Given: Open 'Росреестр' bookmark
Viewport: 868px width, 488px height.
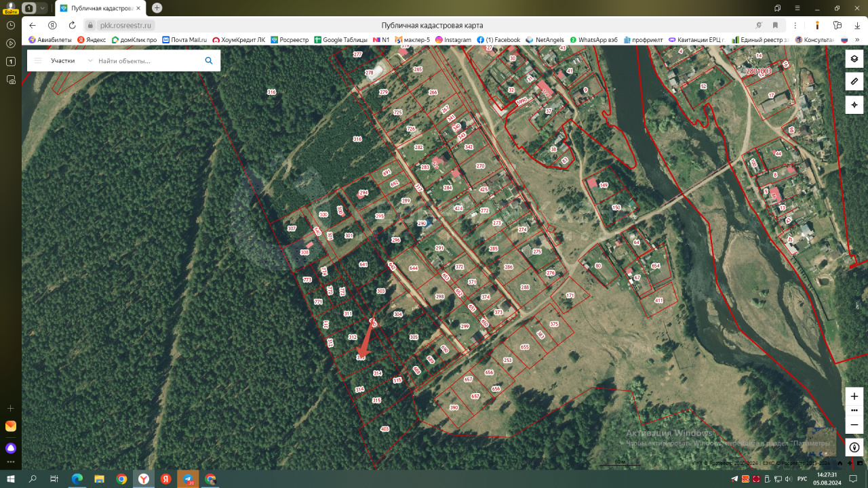Looking at the screenshot, I should (290, 40).
